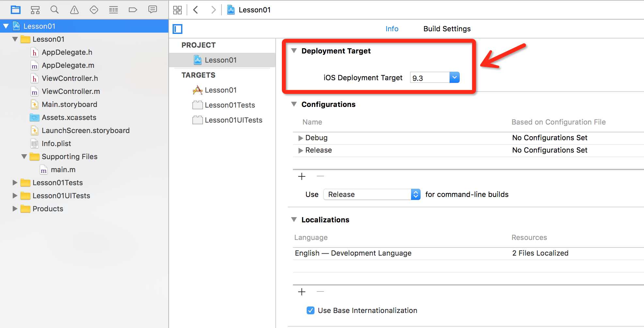Open main.m file

pyautogui.click(x=63, y=170)
